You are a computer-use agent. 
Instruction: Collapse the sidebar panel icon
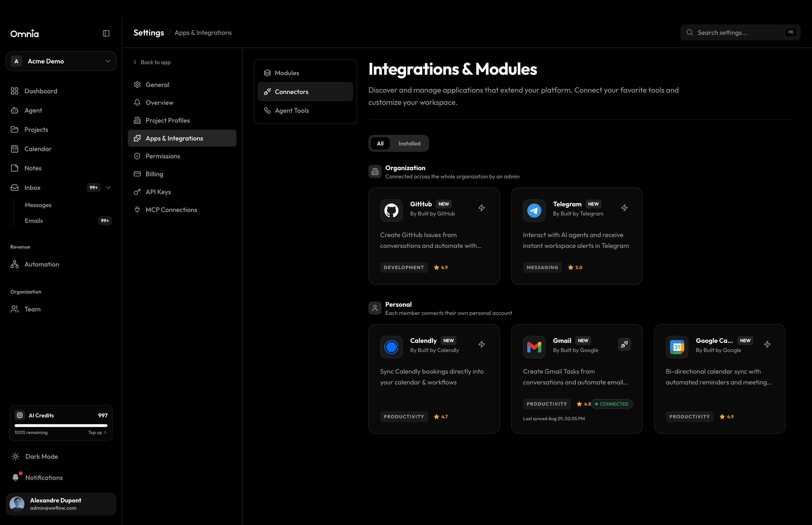point(106,33)
